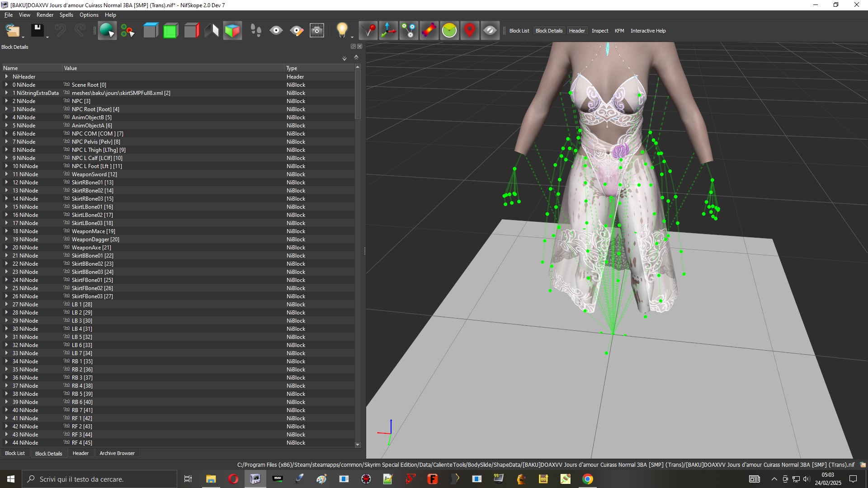
Task: Click the plain eye view icon
Action: point(276,31)
